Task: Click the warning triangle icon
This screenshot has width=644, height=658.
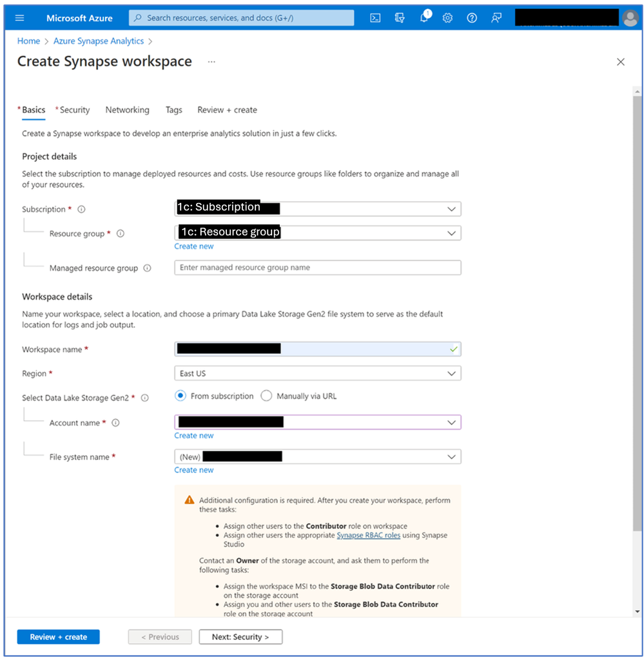Action: [190, 500]
